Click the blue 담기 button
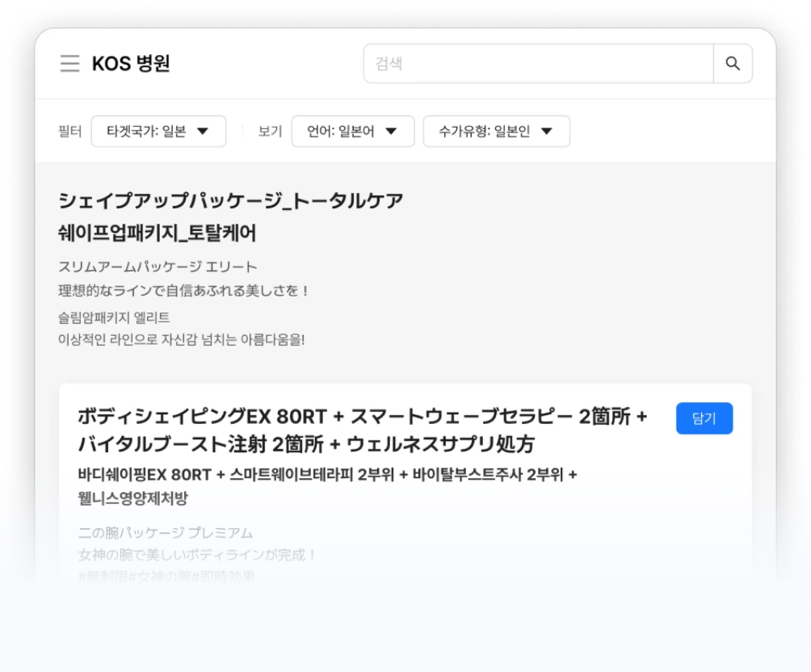The image size is (811, 672). tap(704, 418)
